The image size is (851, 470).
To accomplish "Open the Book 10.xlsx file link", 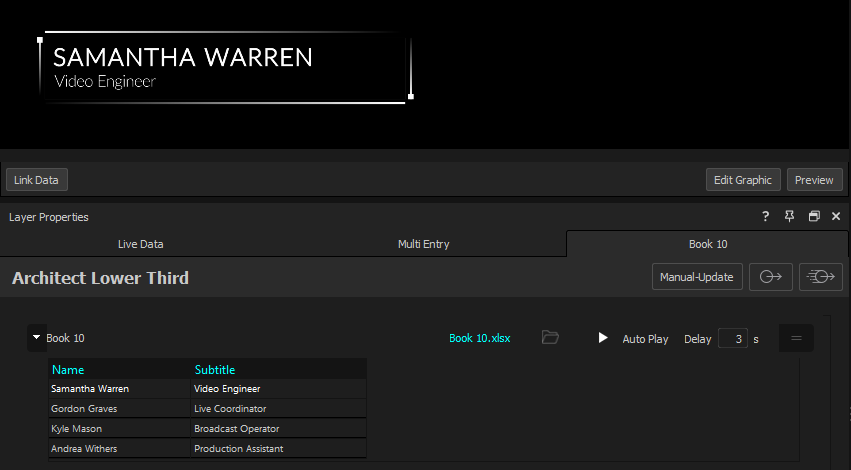I will click(x=480, y=338).
